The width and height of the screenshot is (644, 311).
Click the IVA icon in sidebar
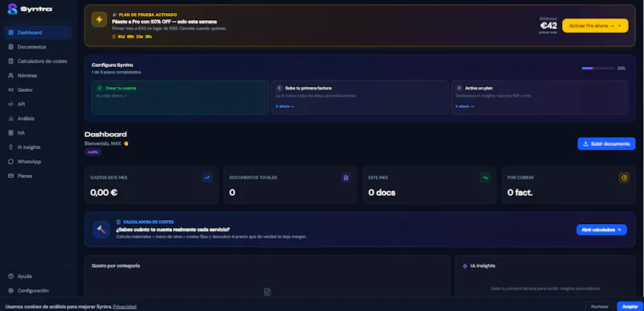click(x=10, y=133)
